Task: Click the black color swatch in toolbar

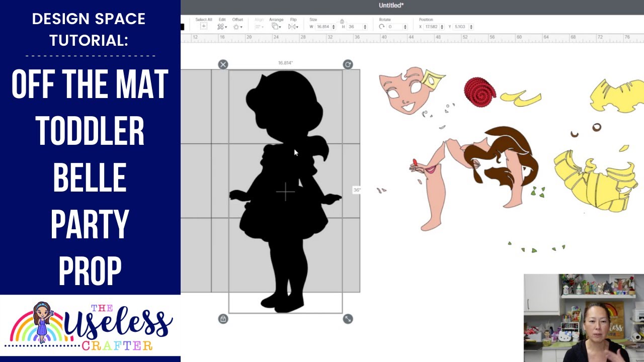Action: point(182,27)
